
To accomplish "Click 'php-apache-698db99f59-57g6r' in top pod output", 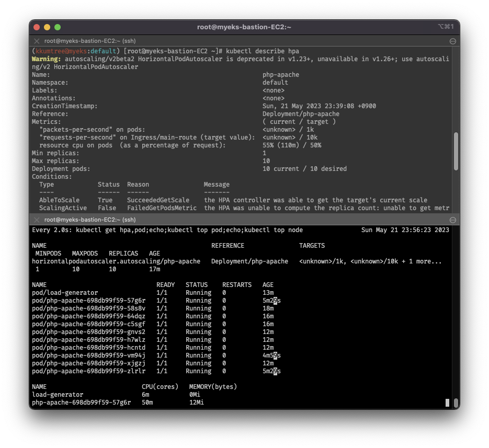I will [x=82, y=403].
